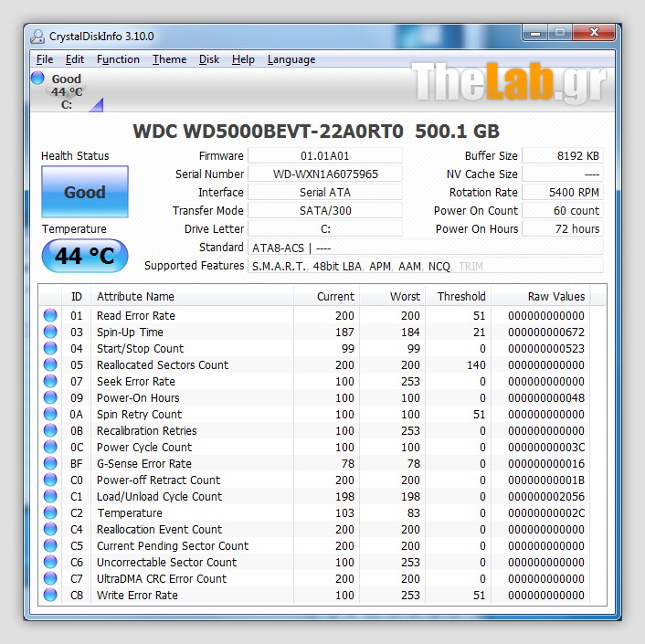This screenshot has width=645, height=644.
Task: Click the Reallocated Sectors Count threshold 140
Action: [x=476, y=365]
